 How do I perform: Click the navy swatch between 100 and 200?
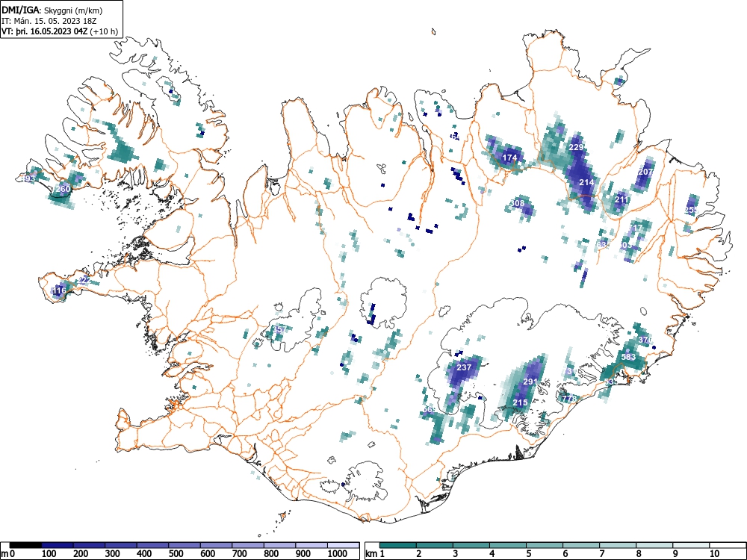pyautogui.click(x=58, y=545)
